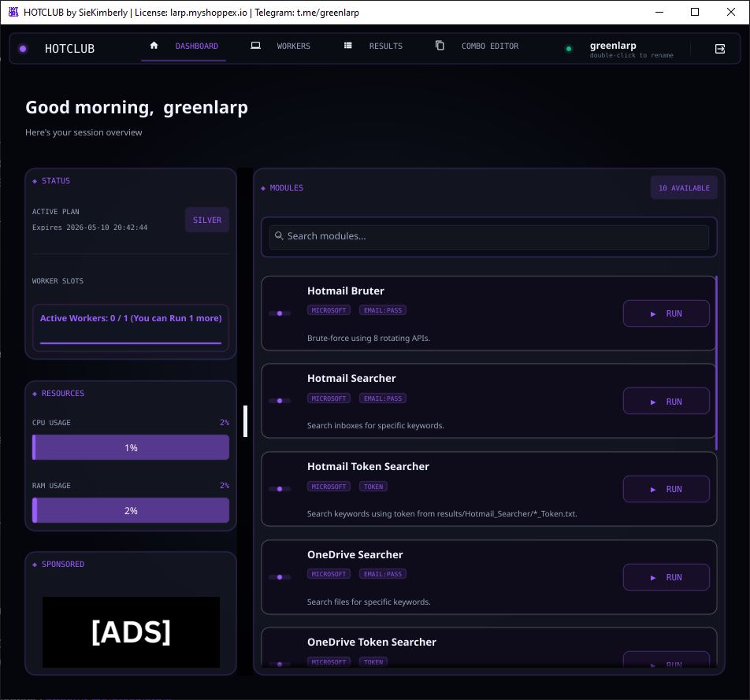Click the 'double-click to rename' hint

631,55
